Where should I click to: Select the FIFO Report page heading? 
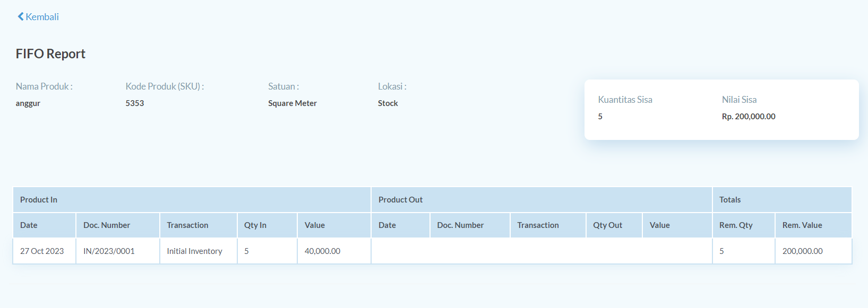click(50, 54)
